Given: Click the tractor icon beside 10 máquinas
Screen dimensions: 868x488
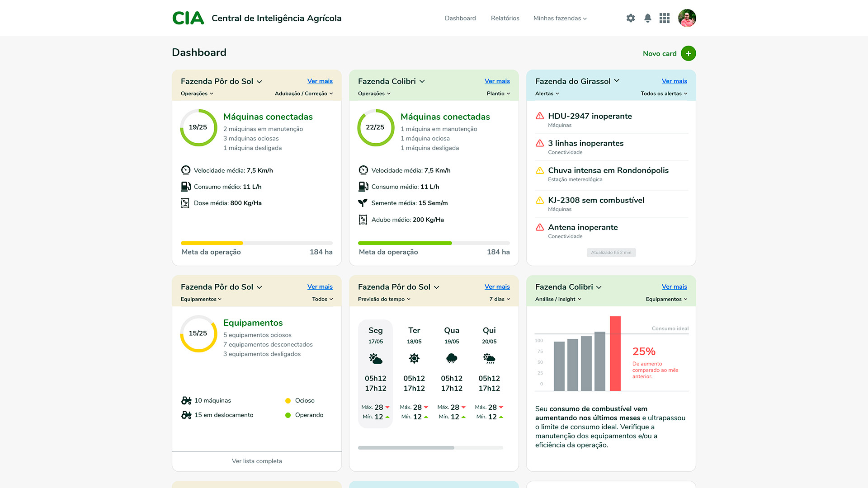Looking at the screenshot, I should tap(186, 400).
